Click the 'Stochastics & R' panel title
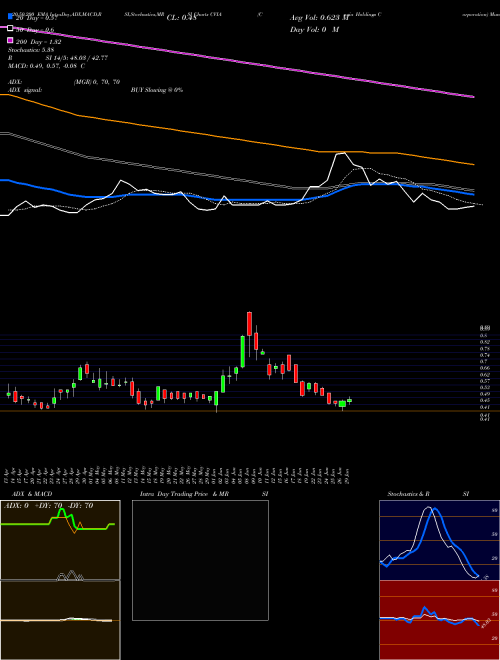The width and height of the screenshot is (500, 660). tap(408, 494)
